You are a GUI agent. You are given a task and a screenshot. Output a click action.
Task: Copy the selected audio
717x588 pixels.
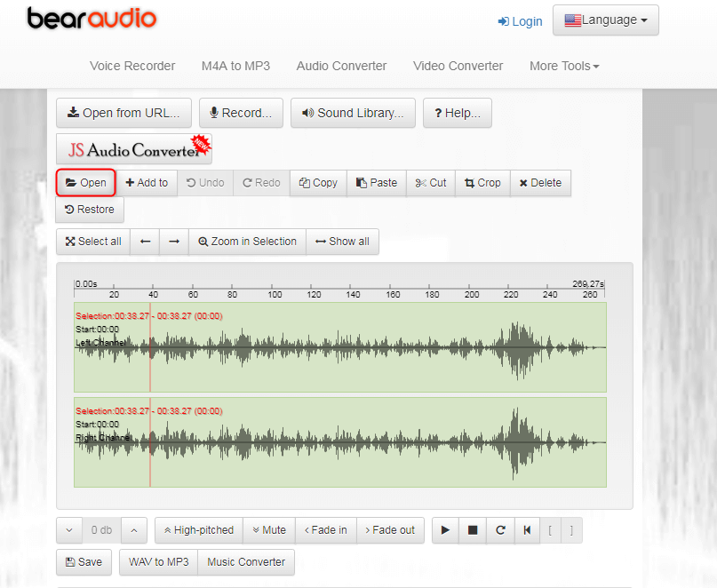318,183
